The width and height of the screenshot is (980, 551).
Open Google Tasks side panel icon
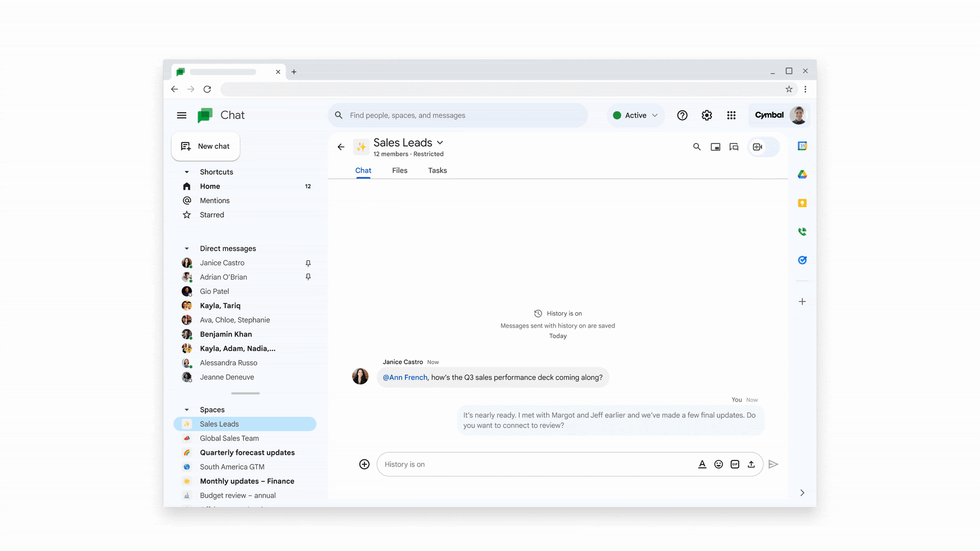[x=802, y=260]
